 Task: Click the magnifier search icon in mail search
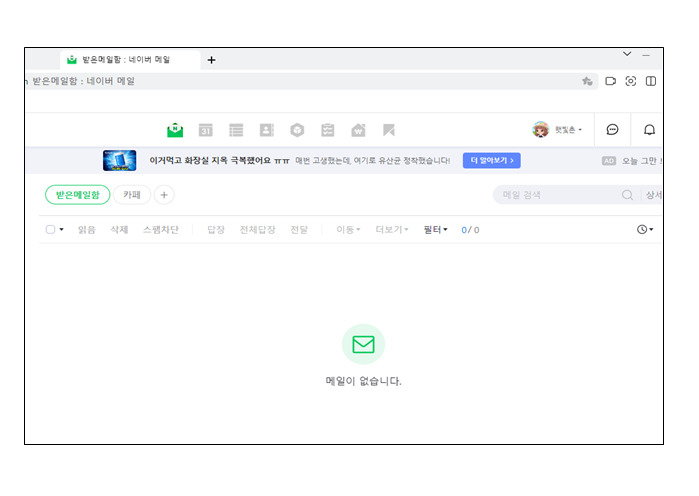click(628, 195)
